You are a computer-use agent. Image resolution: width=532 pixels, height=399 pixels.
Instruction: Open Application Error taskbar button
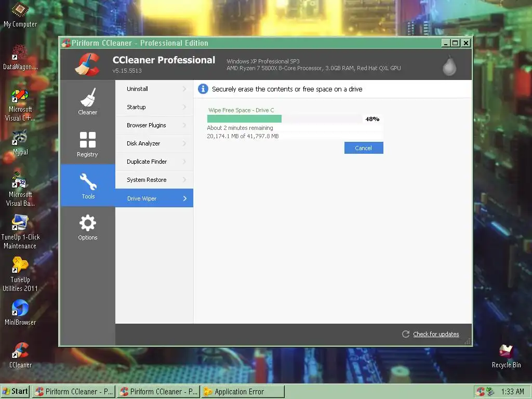(243, 392)
